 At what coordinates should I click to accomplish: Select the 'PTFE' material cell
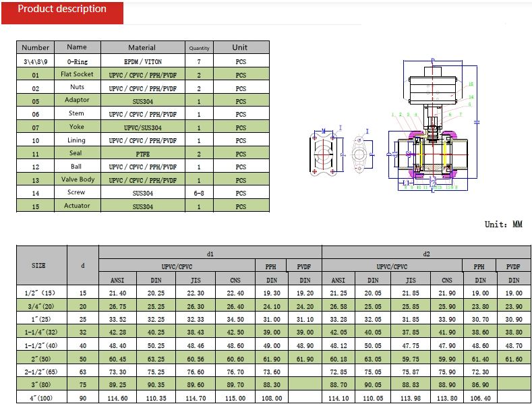tap(142, 154)
